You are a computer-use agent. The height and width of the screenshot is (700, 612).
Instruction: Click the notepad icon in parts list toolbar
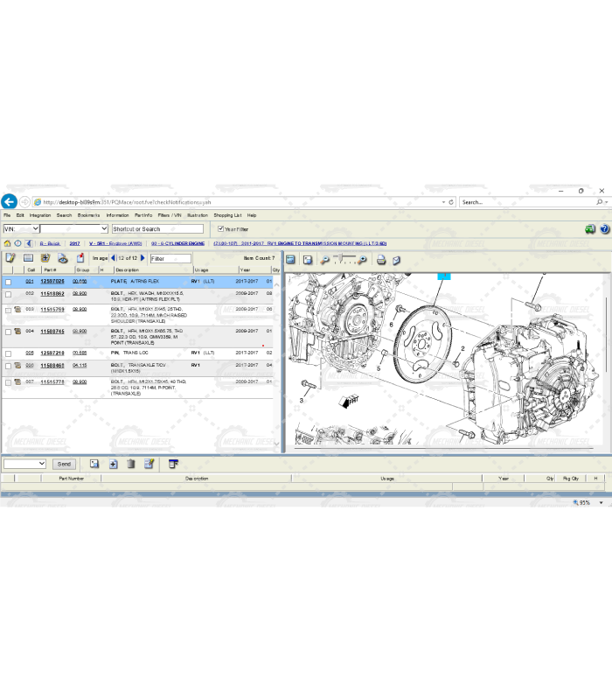tap(10, 258)
